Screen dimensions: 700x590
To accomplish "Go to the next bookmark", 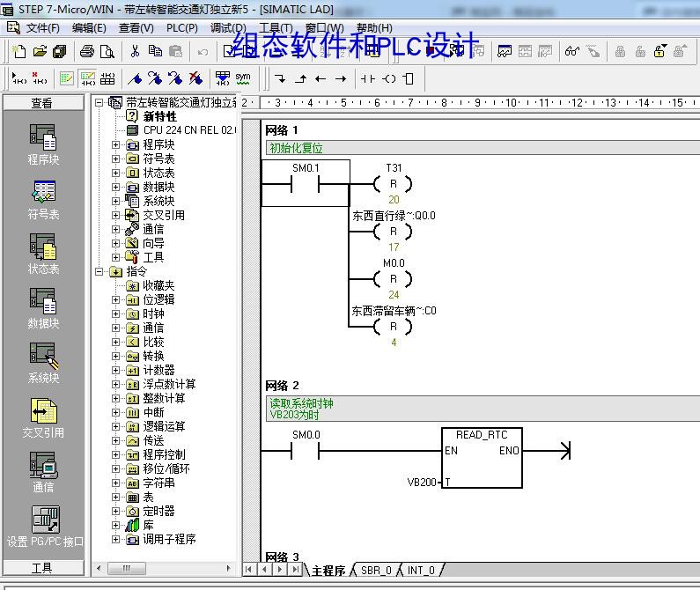I will 155,78.
